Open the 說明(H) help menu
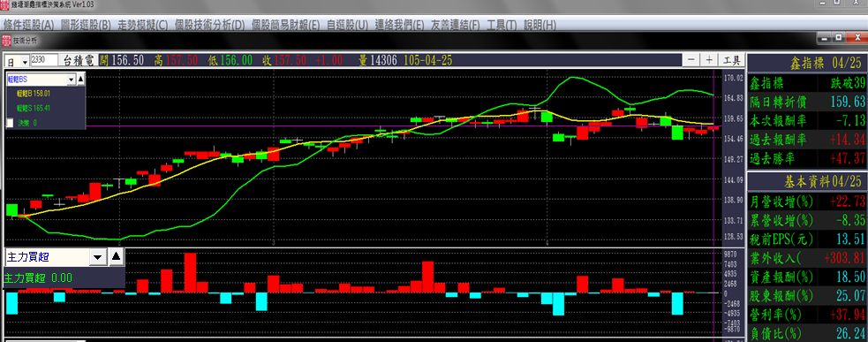 (x=540, y=25)
